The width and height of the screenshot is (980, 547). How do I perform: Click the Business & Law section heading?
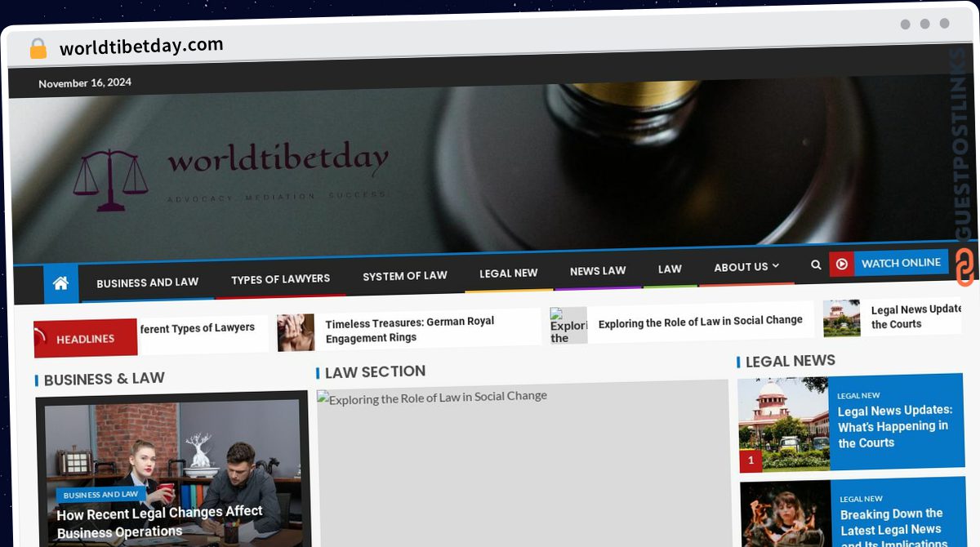[104, 379]
